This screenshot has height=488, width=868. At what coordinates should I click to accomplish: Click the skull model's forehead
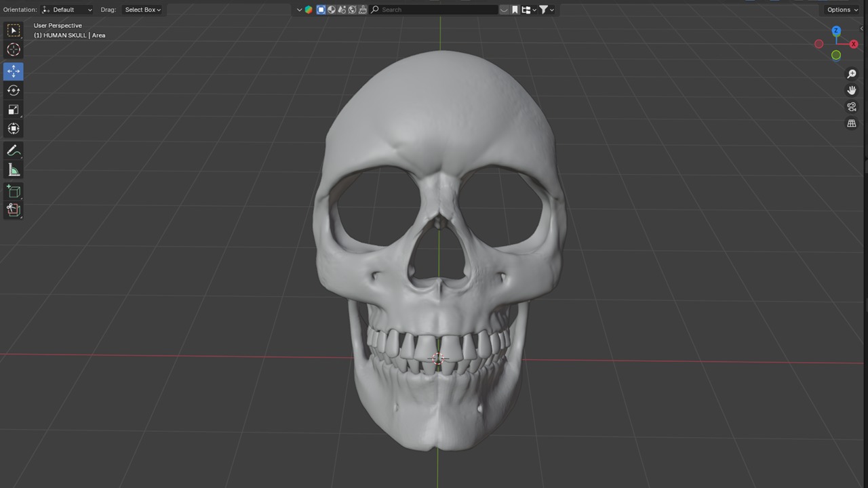[x=439, y=112]
